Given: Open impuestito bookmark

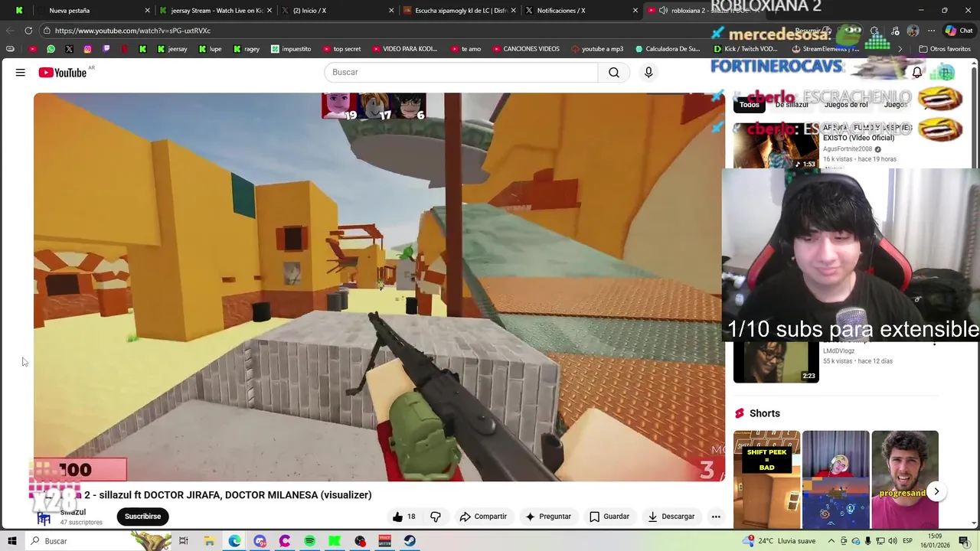Looking at the screenshot, I should point(291,49).
